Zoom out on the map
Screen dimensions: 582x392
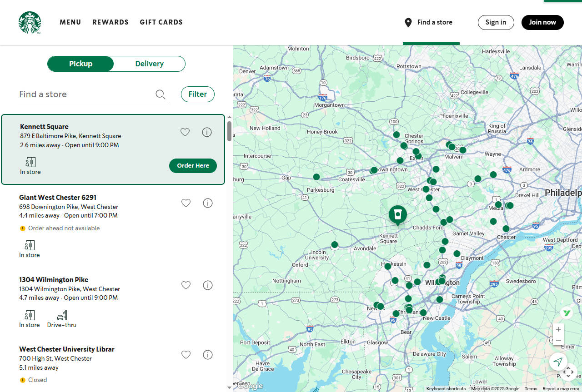coord(558,340)
